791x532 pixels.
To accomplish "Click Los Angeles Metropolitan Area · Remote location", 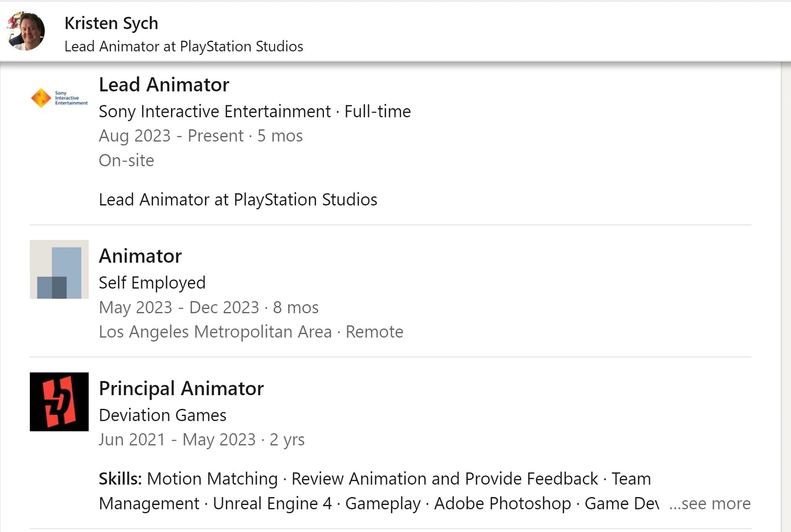I will pyautogui.click(x=251, y=332).
